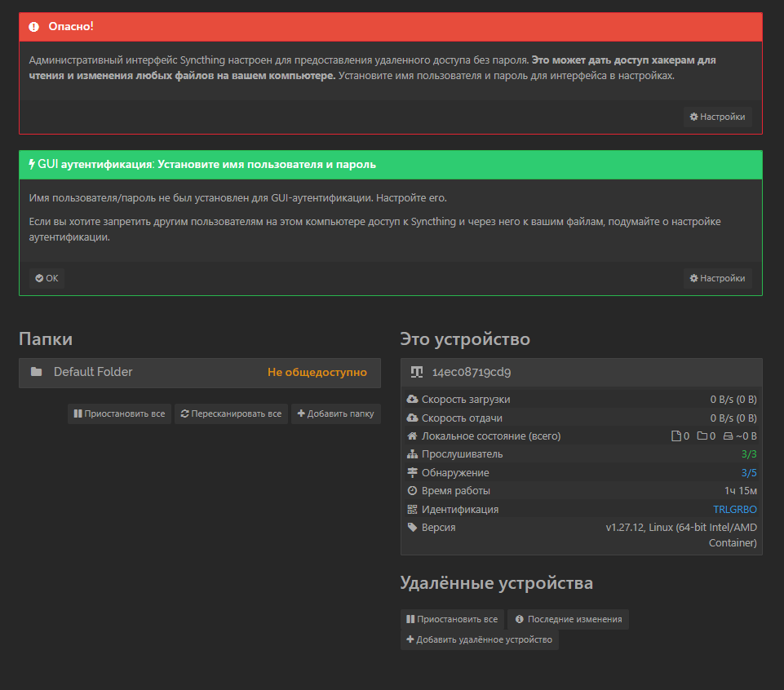Open the TRLGRBO device identification link
The width and height of the screenshot is (784, 690).
(x=734, y=510)
